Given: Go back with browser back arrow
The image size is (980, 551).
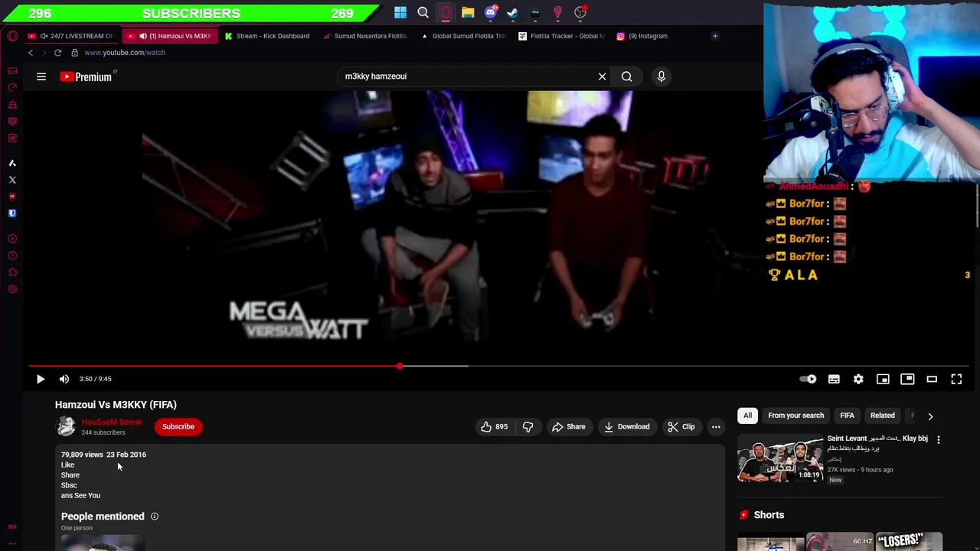Looking at the screenshot, I should tap(31, 53).
